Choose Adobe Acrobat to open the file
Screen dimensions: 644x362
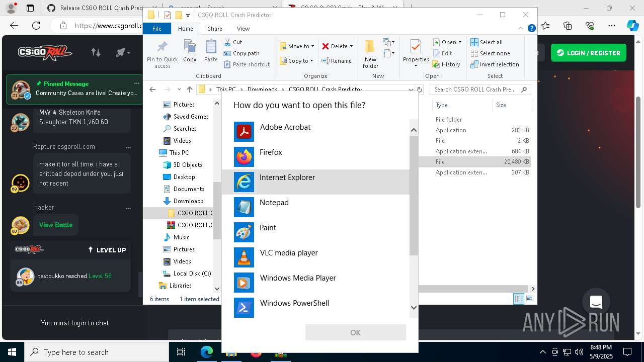[x=316, y=132]
